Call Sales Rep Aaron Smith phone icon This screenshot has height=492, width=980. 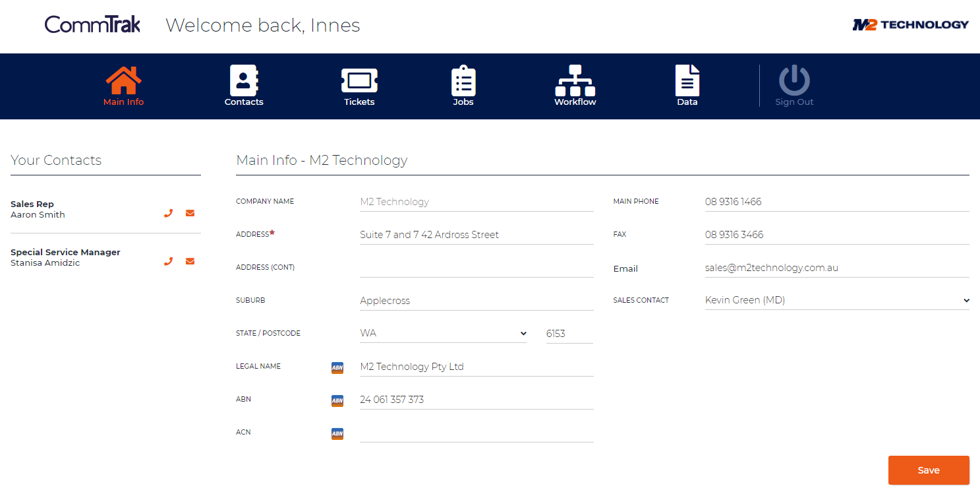[x=168, y=213]
